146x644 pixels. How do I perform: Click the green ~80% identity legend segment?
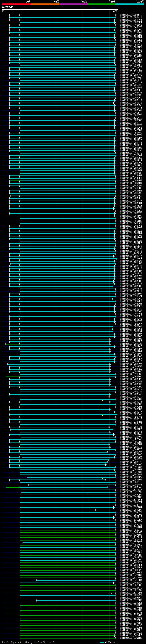tap(101, 4)
